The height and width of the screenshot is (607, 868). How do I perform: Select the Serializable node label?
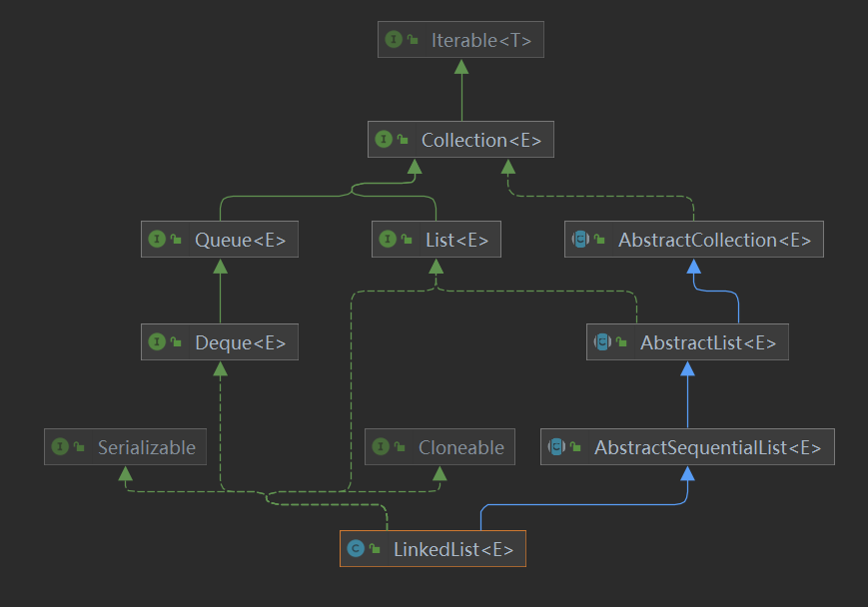[x=147, y=447]
